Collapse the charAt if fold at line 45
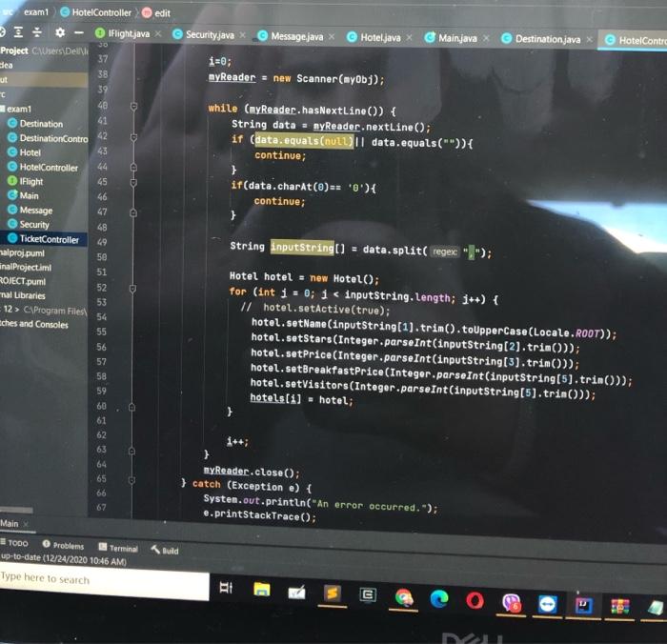 pos(133,183)
